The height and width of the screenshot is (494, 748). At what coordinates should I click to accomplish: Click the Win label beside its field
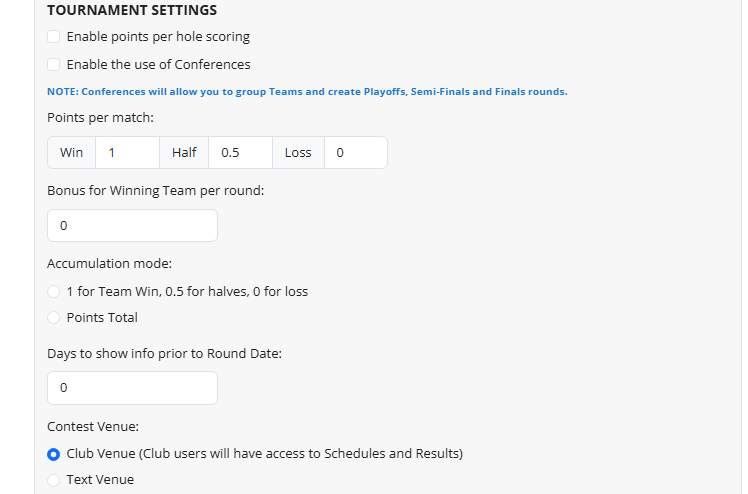pyautogui.click(x=72, y=153)
